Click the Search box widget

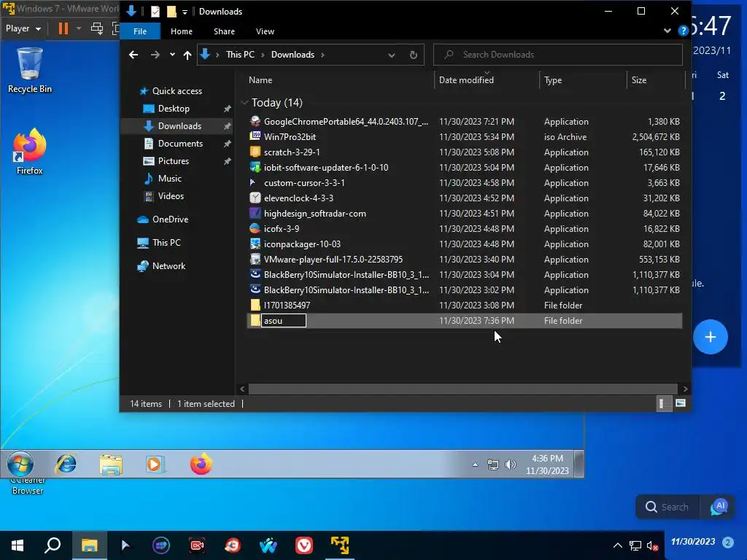click(667, 507)
